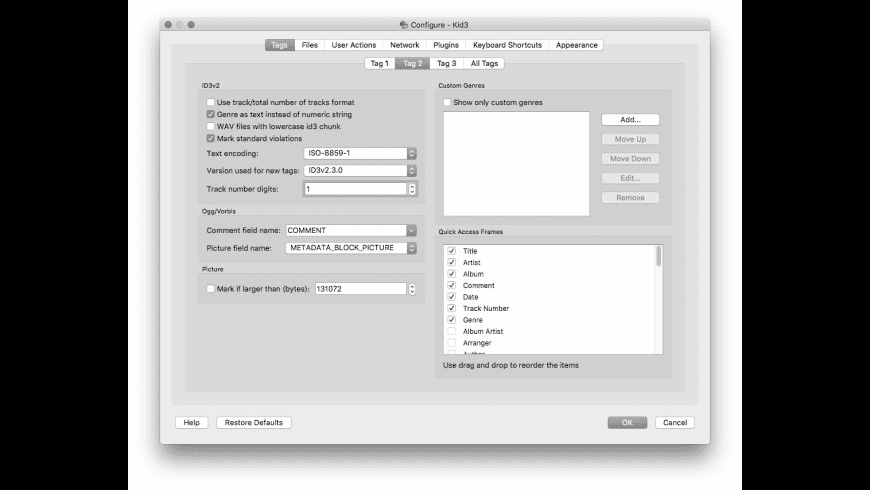Viewport: 870px width, 490px height.
Task: Click inside the empty custom genres list
Action: pos(516,164)
